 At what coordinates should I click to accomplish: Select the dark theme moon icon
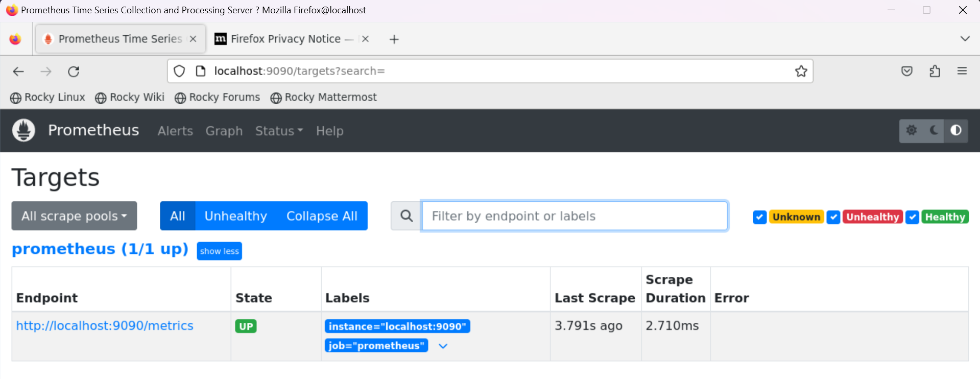coord(934,130)
